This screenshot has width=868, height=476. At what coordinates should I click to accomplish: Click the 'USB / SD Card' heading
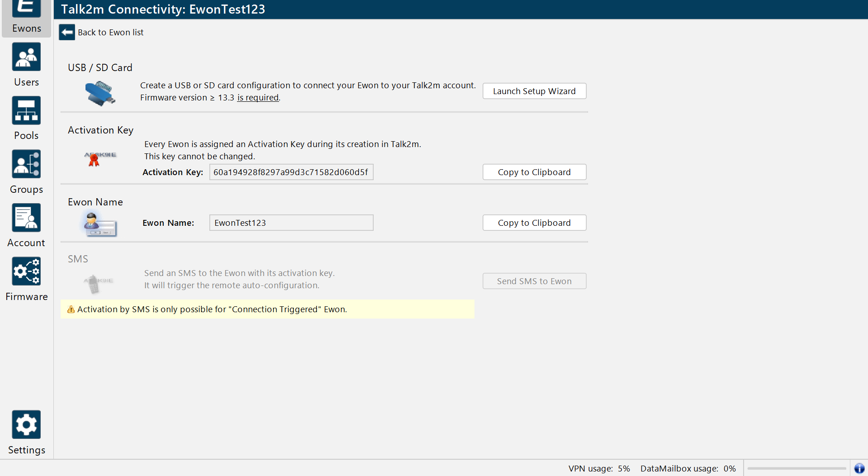click(x=100, y=67)
